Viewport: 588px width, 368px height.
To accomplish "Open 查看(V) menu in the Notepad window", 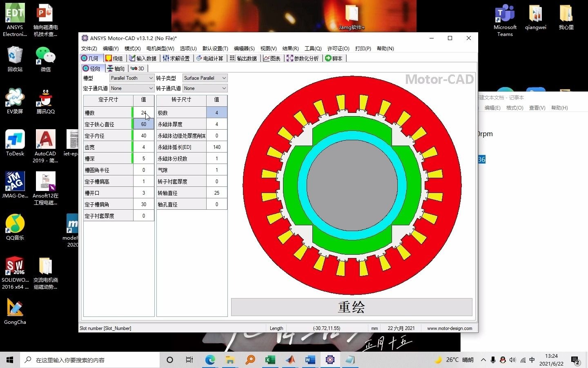I will (x=537, y=108).
